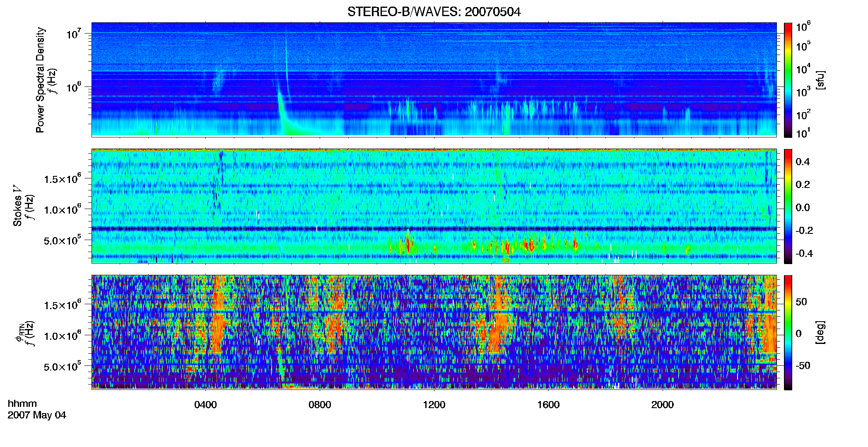Click the 10^4 label on the sfu color bar
This screenshot has height=447, width=868.
[803, 69]
